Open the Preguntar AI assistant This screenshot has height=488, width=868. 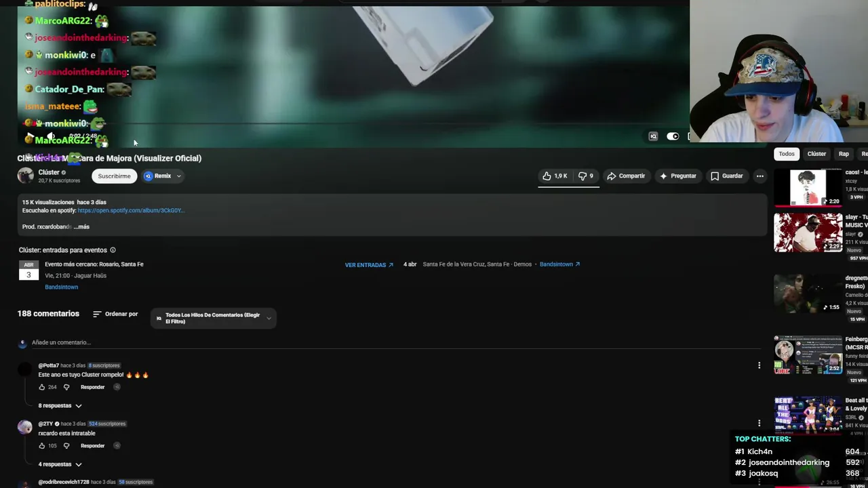(x=677, y=176)
